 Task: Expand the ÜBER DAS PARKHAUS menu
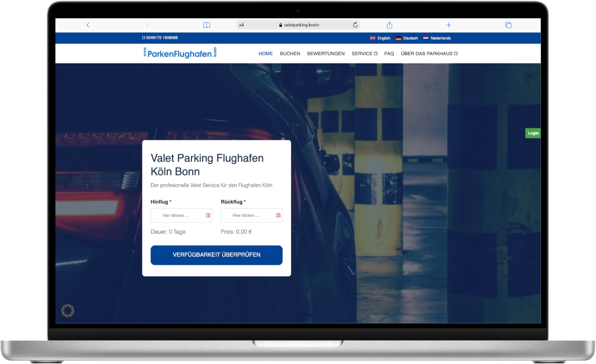[x=429, y=53]
